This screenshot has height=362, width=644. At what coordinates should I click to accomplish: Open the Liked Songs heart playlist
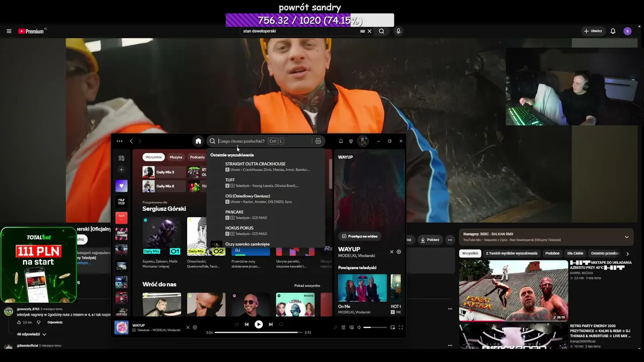(121, 186)
